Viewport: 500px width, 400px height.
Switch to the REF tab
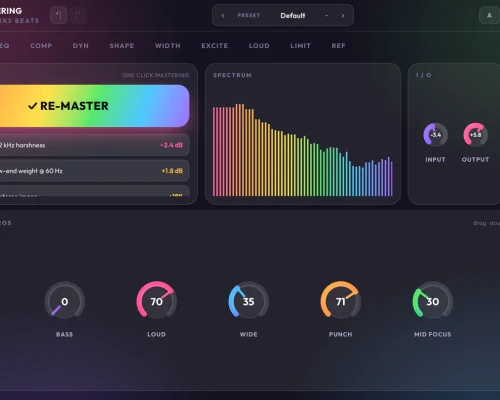[338, 46]
